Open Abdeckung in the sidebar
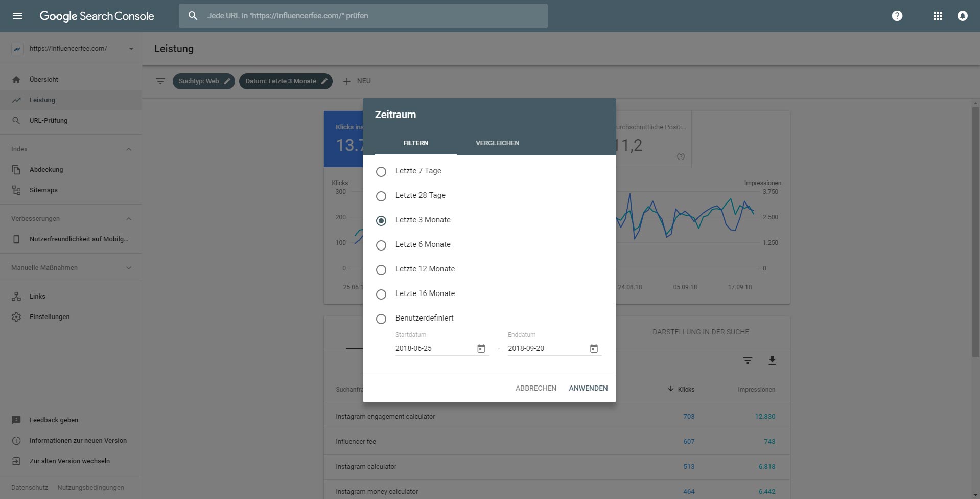This screenshot has height=499, width=980. click(x=71, y=170)
